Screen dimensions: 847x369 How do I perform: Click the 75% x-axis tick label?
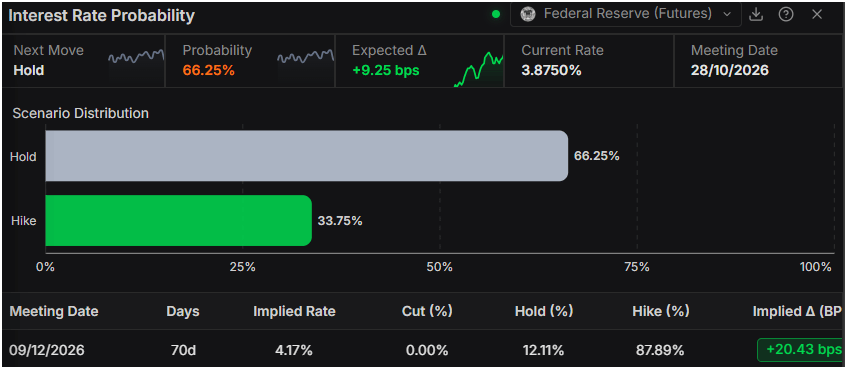[x=636, y=267]
